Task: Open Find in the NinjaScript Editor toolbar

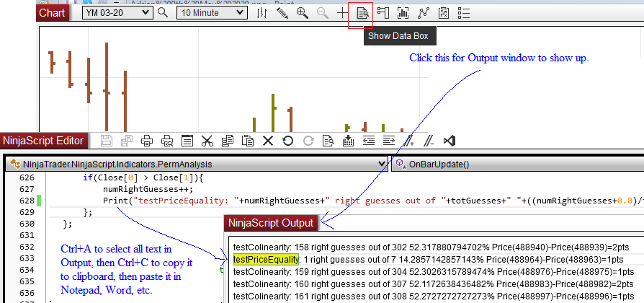Action: [328, 141]
